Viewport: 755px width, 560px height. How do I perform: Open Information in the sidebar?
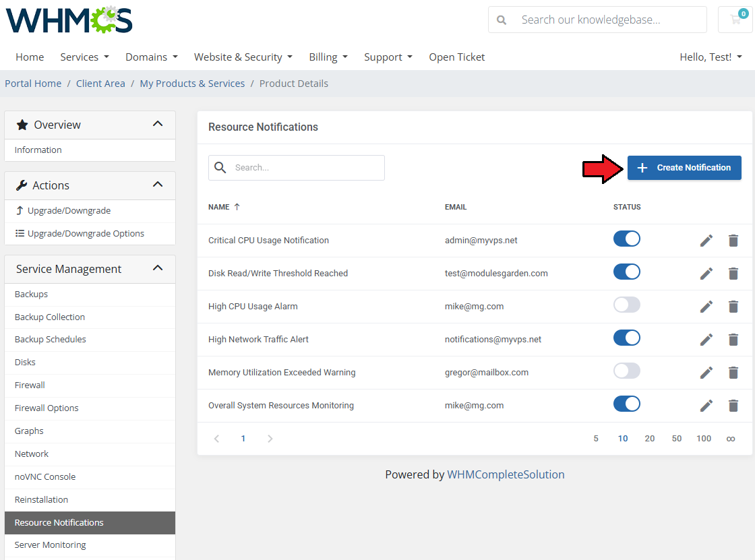click(x=90, y=150)
